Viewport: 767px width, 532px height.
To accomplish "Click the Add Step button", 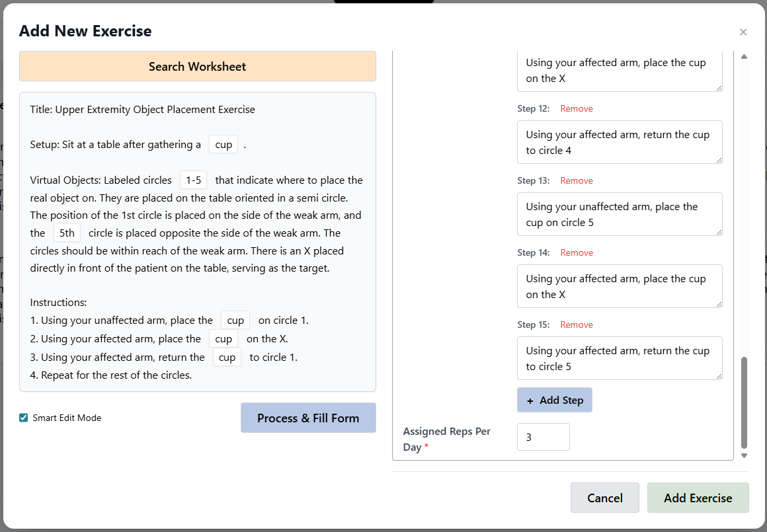I will 554,400.
